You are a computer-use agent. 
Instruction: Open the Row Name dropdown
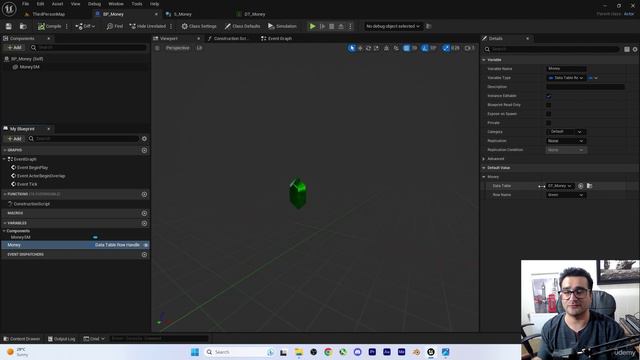pos(566,195)
